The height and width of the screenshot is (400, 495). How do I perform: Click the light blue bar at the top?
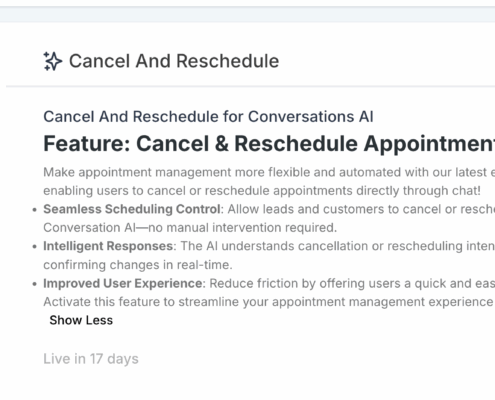pyautogui.click(x=247, y=14)
